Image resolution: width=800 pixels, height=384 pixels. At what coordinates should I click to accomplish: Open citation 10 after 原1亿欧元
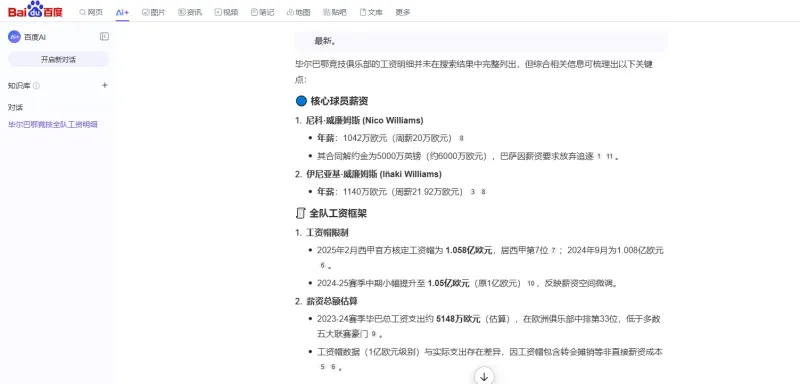(x=531, y=284)
